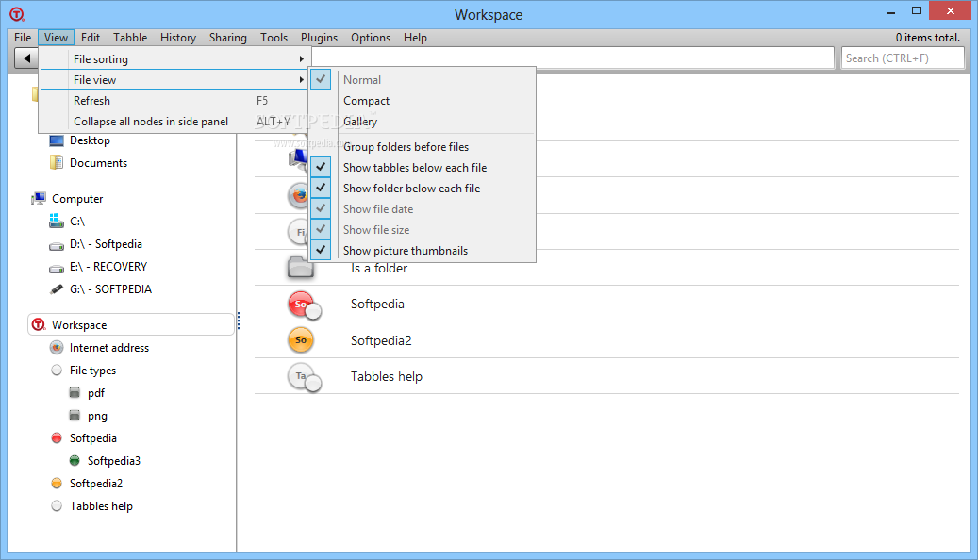Click the Firefox icon row in list
978x560 pixels.
click(x=298, y=195)
